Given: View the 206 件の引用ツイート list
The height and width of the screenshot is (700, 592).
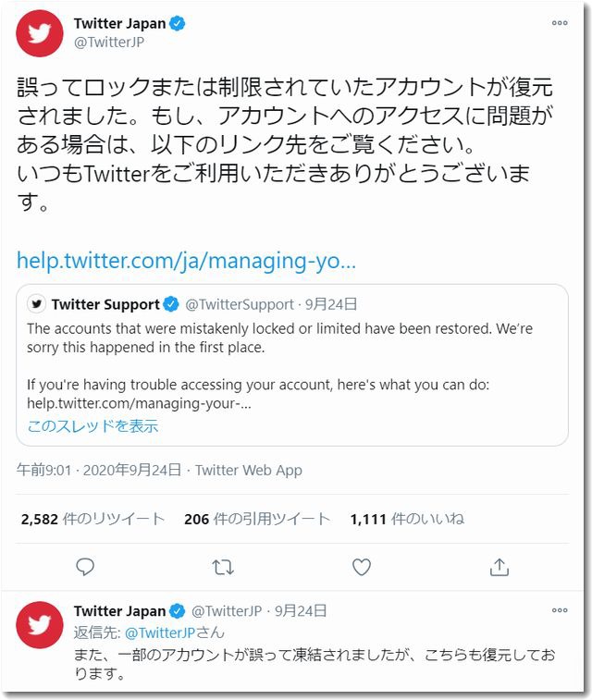Looking at the screenshot, I should tap(256, 519).
